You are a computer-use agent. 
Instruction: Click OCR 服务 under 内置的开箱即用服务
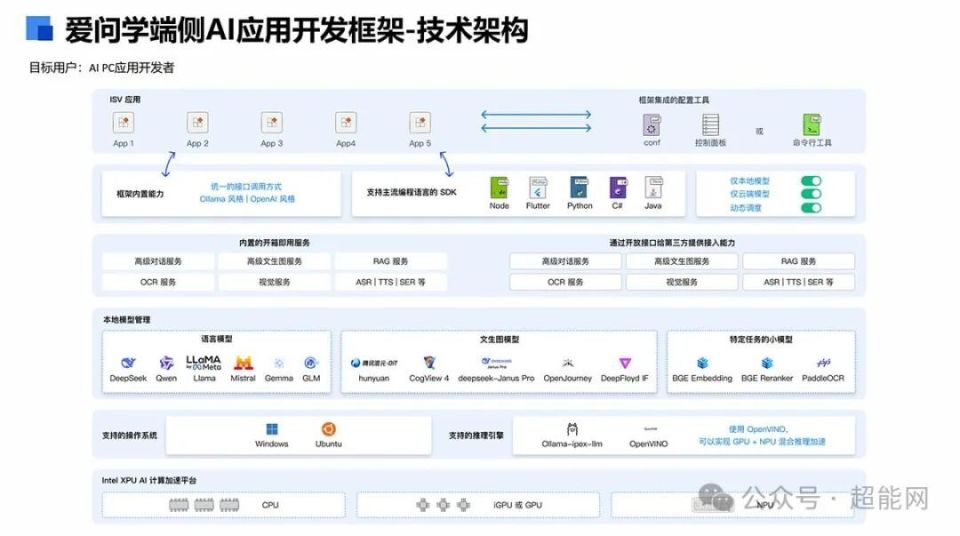click(158, 282)
